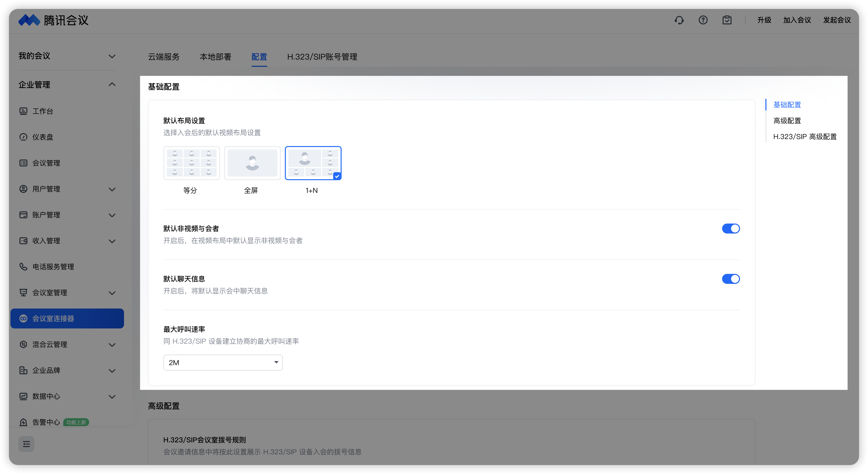Viewport: 868px width, 474px height.
Task: Click the 发起会议 button
Action: coord(837,20)
